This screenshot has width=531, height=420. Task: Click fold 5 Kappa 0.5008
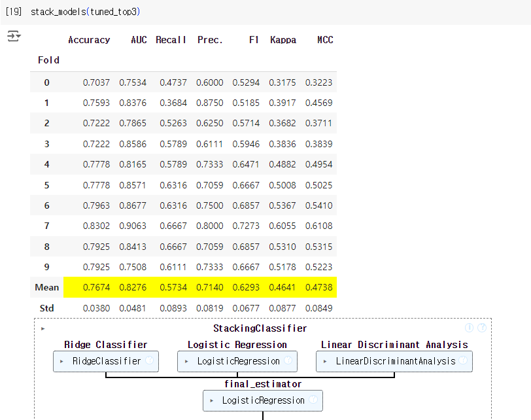pos(282,185)
